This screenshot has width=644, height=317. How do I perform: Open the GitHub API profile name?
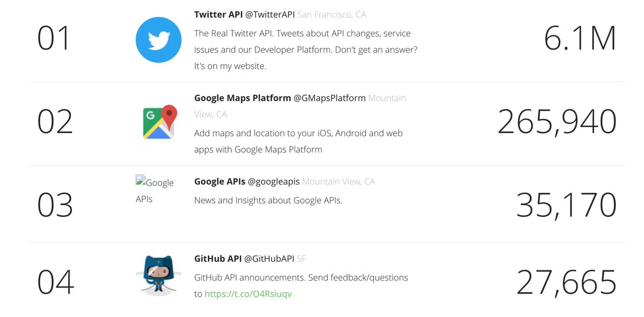pos(218,259)
